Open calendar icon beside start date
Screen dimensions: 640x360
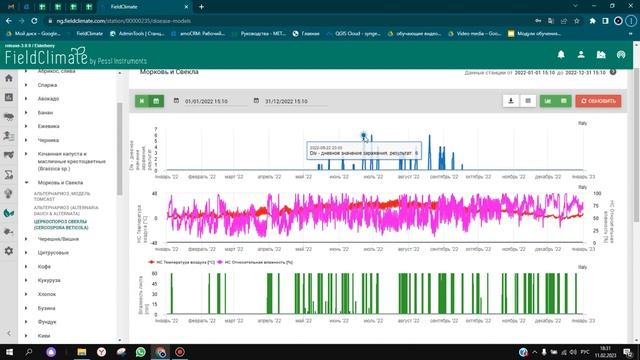point(176,100)
